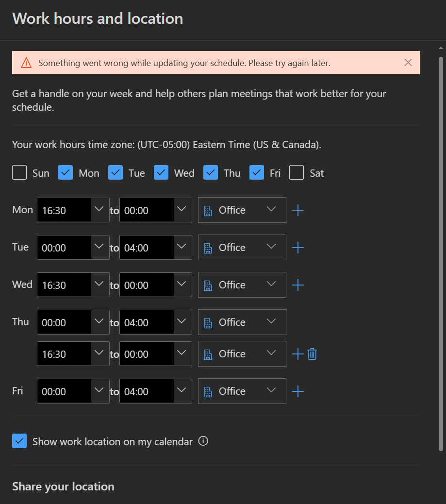Click the Work hours and location title
The image size is (446, 504).
[98, 18]
